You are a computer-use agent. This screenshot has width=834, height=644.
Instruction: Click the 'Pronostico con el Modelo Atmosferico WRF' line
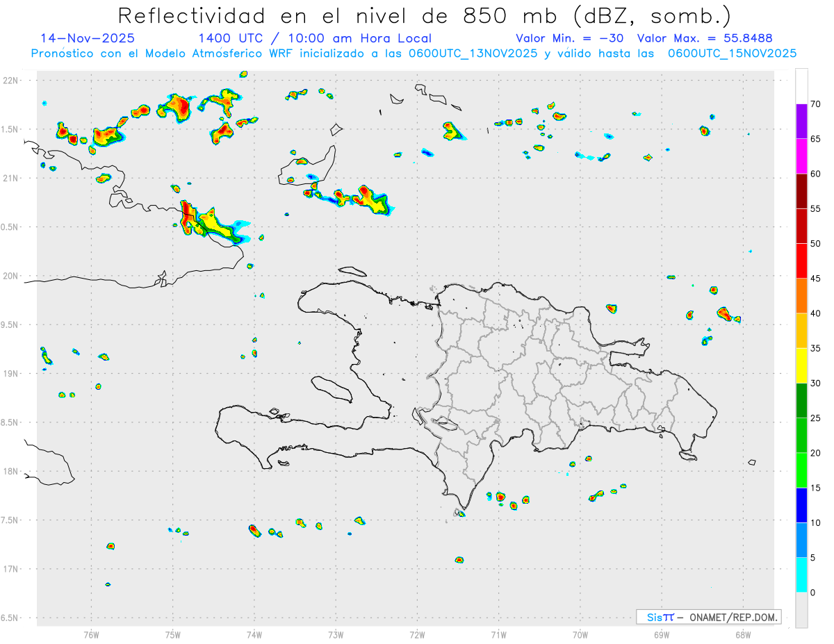tap(414, 53)
